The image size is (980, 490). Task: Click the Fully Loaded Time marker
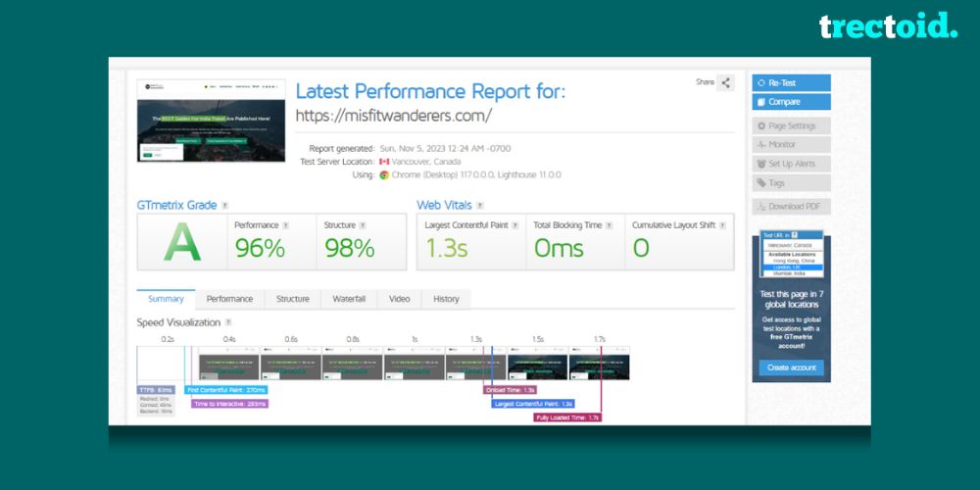tap(567, 417)
